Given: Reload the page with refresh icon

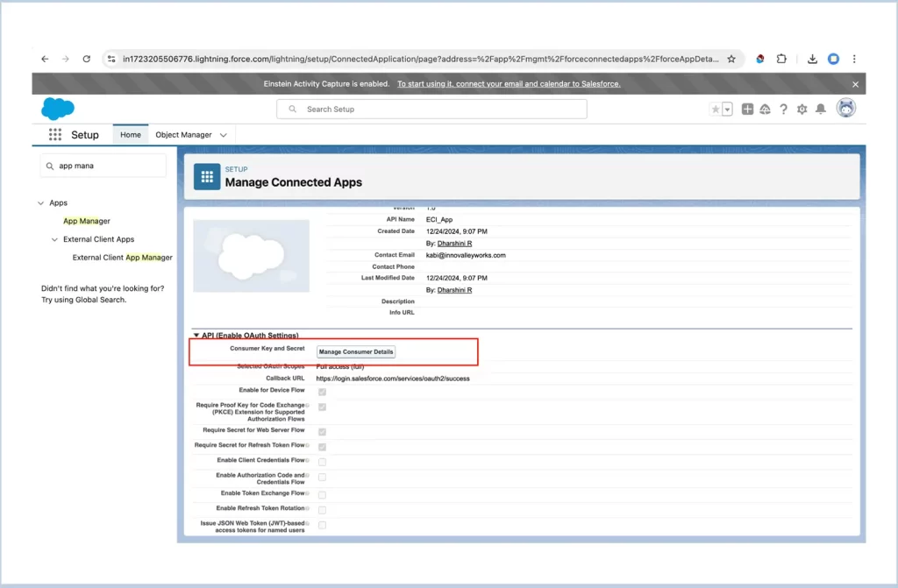Looking at the screenshot, I should pyautogui.click(x=87, y=59).
